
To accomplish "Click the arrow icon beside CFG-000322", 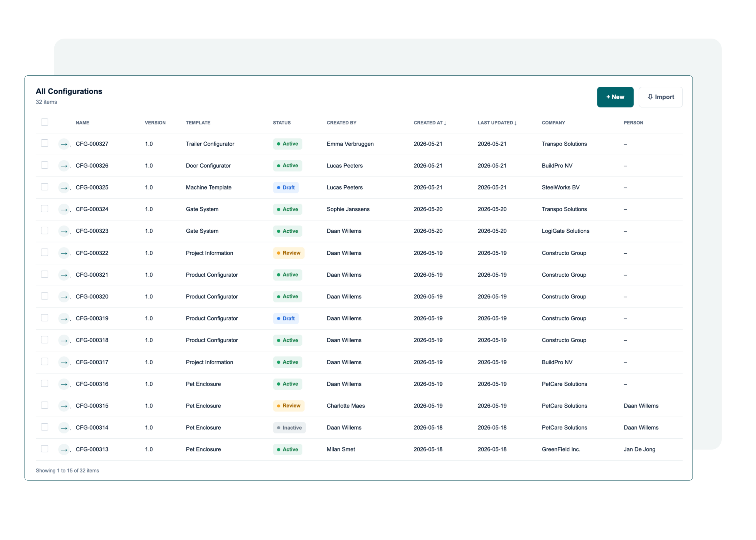I will click(64, 253).
